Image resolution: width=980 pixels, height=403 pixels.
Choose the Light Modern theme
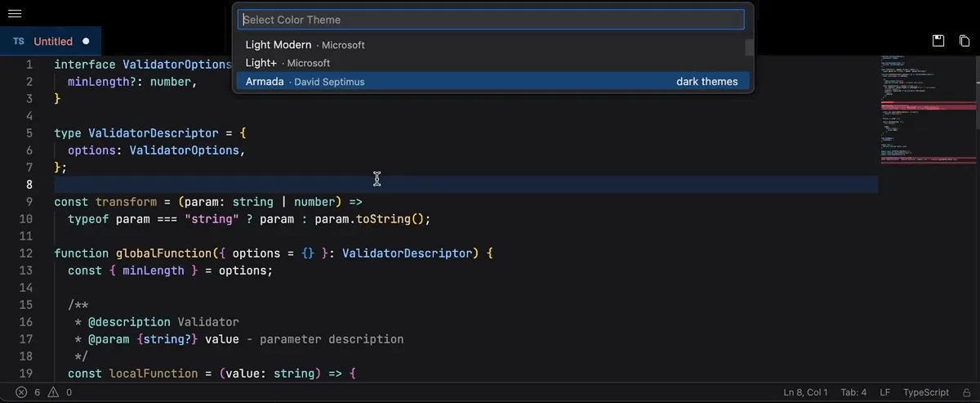click(278, 45)
